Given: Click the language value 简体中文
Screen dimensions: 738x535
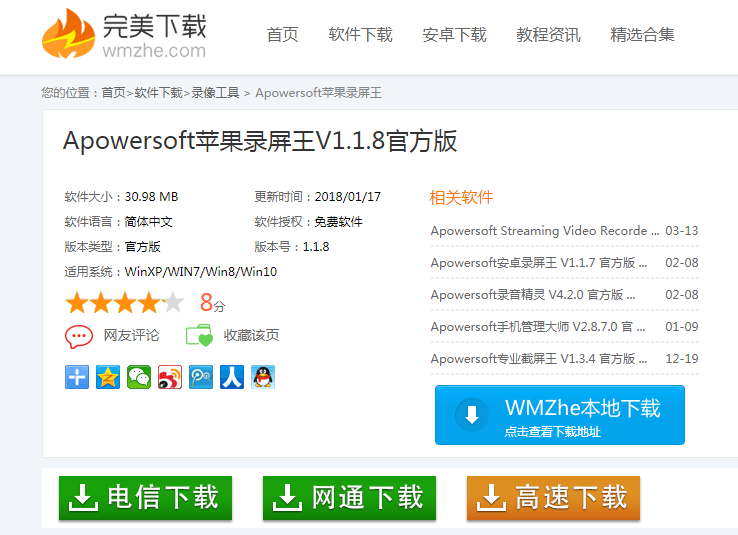Looking at the screenshot, I should (149, 222).
